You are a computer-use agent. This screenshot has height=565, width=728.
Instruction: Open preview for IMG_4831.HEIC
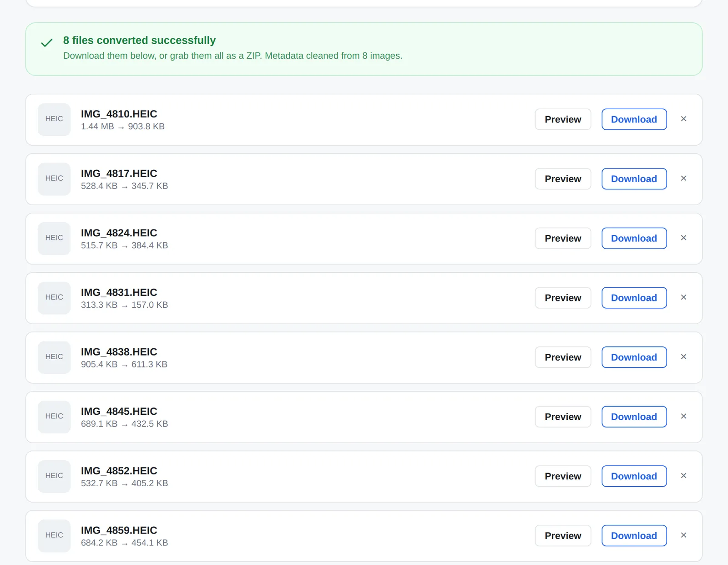point(563,298)
